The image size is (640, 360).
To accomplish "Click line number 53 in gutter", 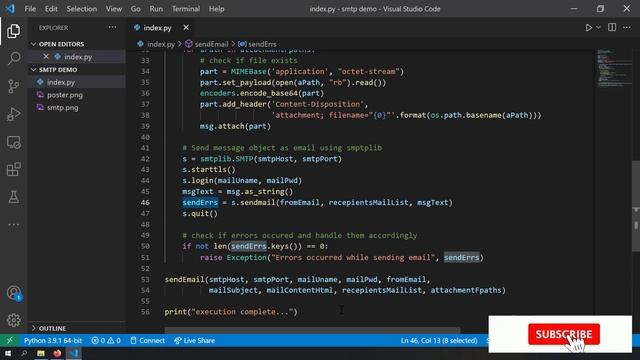I will click(x=145, y=280).
